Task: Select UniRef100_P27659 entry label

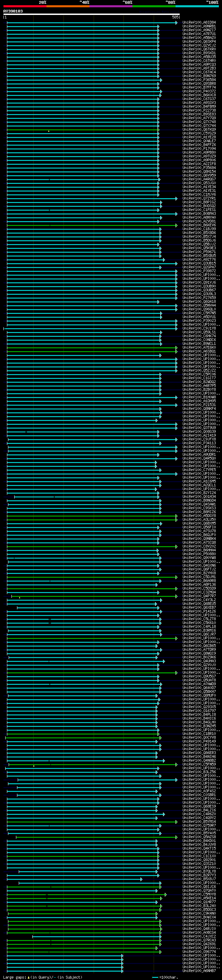Action: point(199,298)
